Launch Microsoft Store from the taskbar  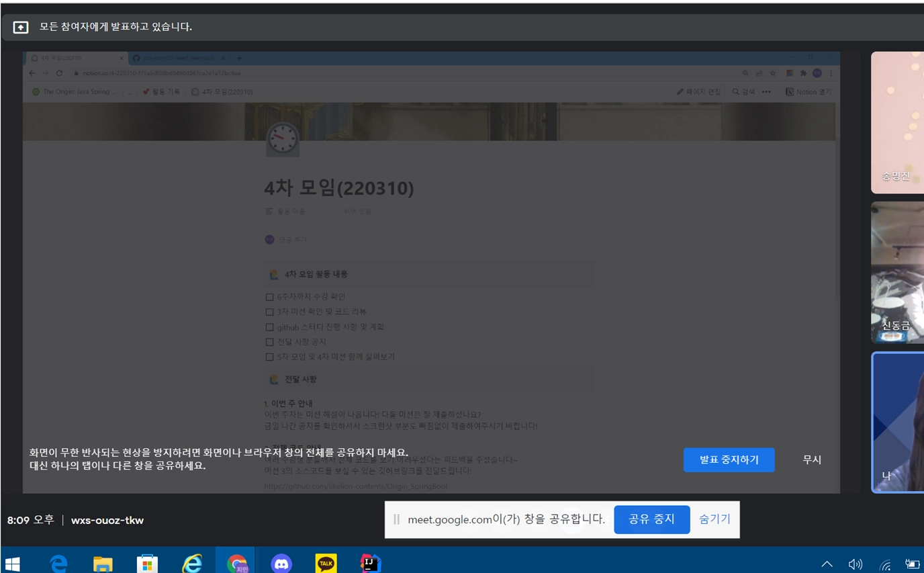[x=146, y=563]
